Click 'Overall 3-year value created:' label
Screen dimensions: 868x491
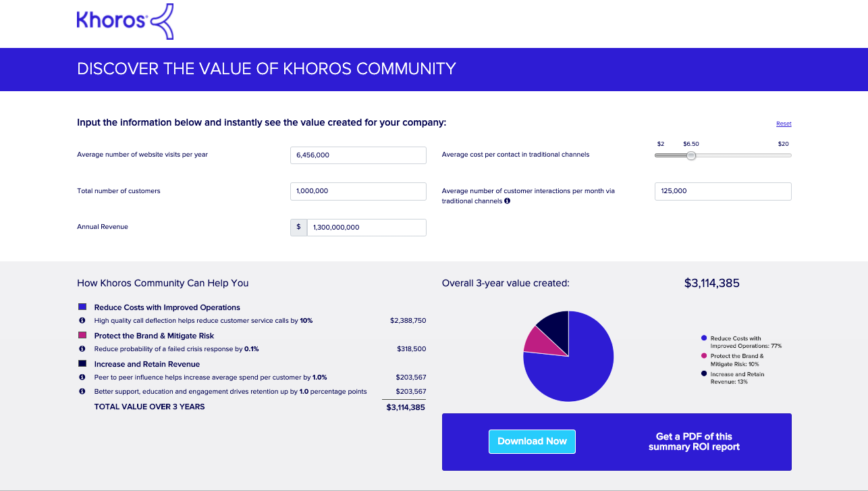[506, 283]
